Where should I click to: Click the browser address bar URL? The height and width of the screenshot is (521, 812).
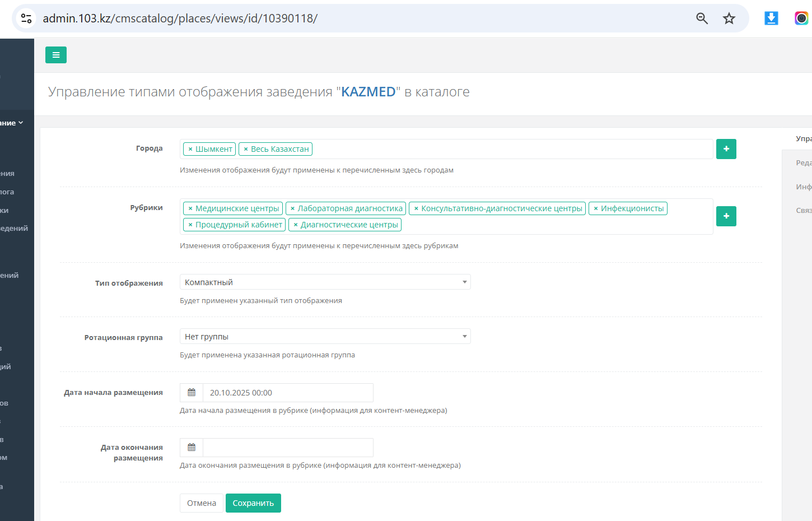pos(180,18)
